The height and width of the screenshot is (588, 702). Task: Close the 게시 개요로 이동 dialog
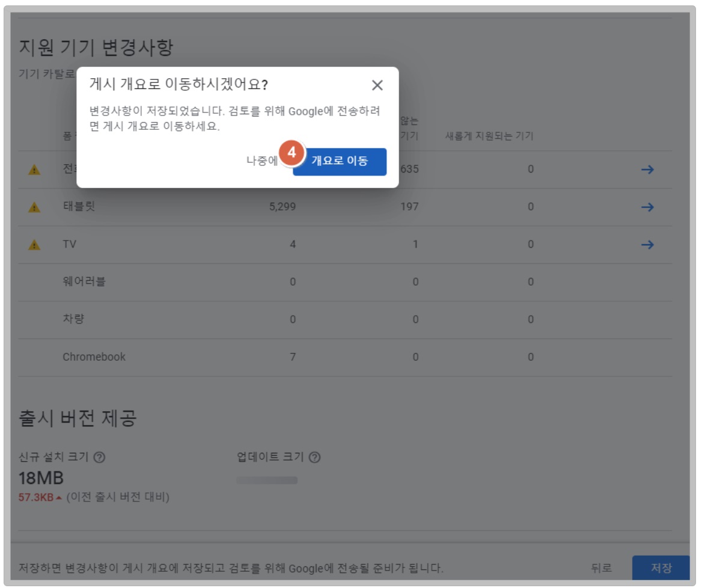click(377, 85)
